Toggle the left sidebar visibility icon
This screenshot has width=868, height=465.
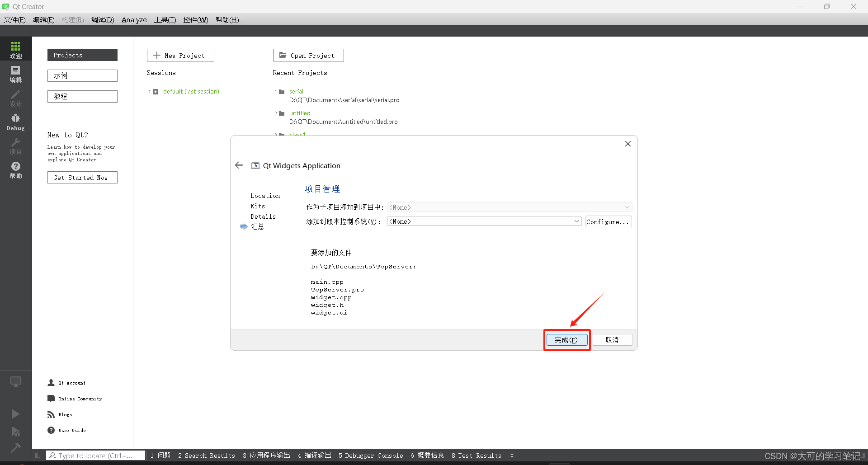[38, 456]
